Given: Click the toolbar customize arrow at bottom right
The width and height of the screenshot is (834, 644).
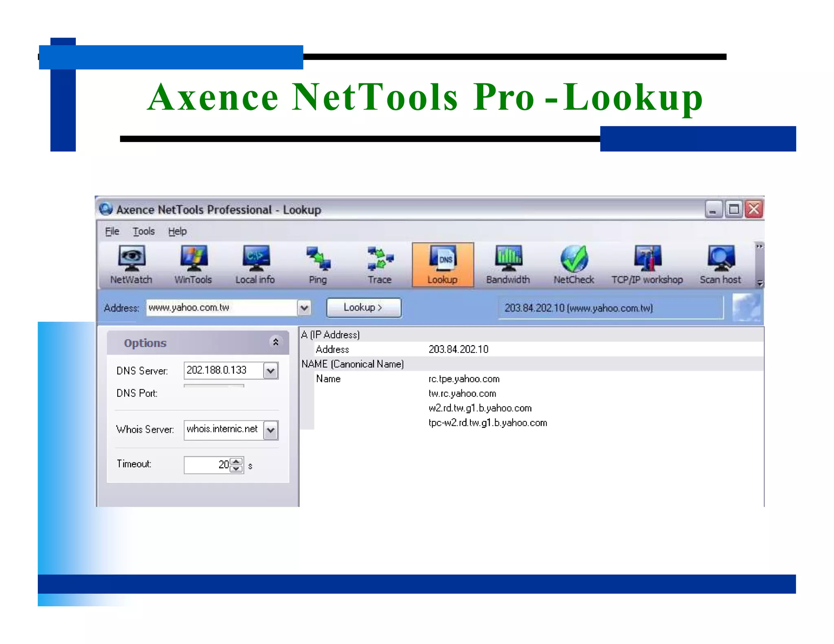Looking at the screenshot, I should pyautogui.click(x=759, y=283).
